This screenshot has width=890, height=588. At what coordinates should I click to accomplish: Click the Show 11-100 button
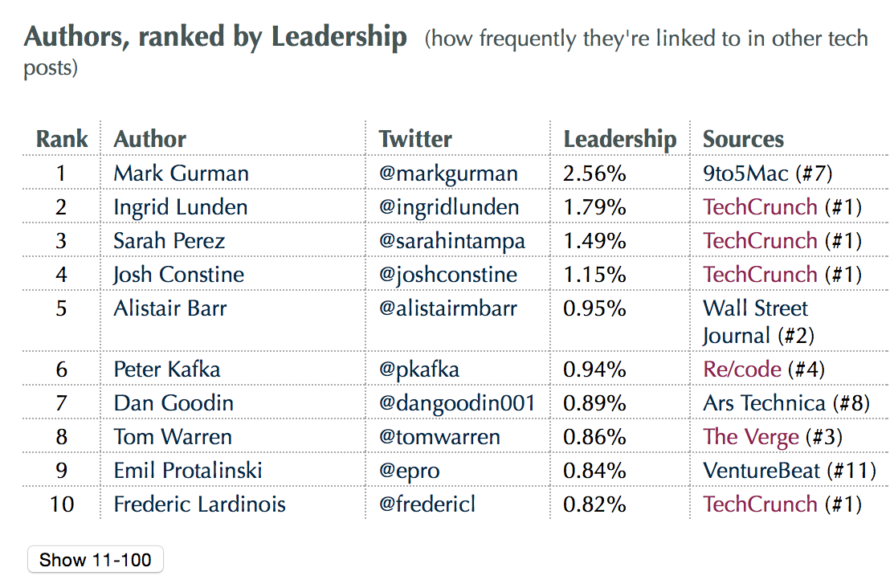[96, 560]
